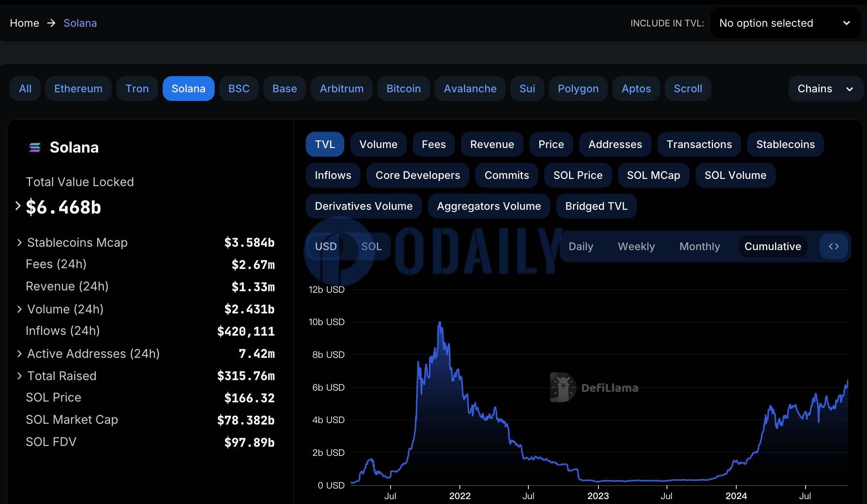Toggle the Revenue chart metric

tap(492, 144)
